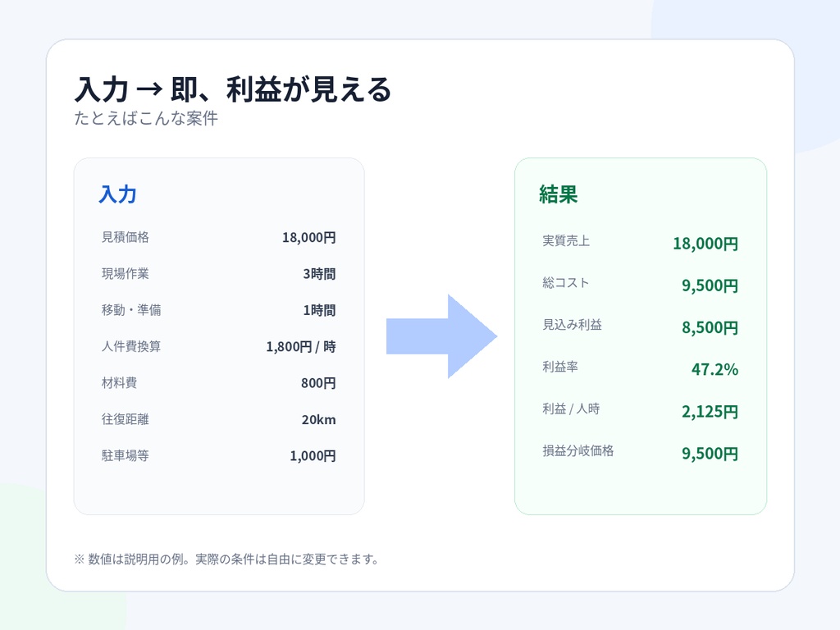Image resolution: width=840 pixels, height=630 pixels.
Task: Select the 実質売上 label
Action: point(566,240)
